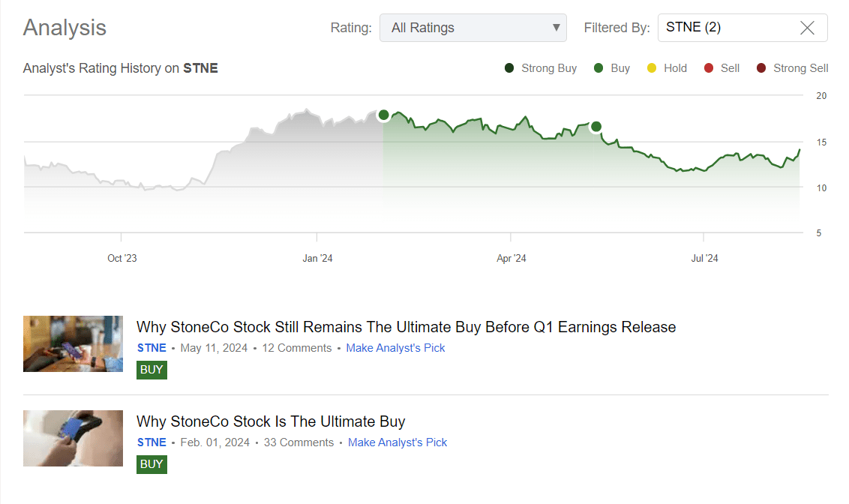Toggle the Sell legend item
Image resolution: width=849 pixels, height=504 pixels.
click(x=721, y=68)
